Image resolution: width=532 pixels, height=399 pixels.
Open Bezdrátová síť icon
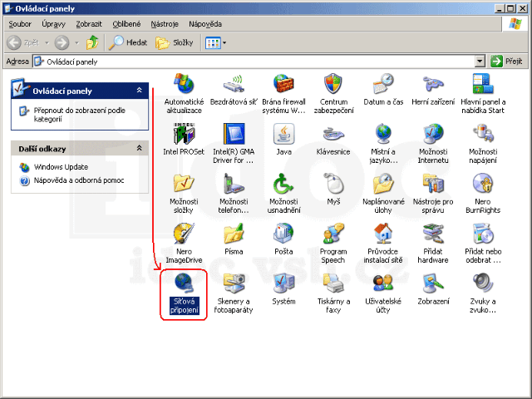click(x=234, y=84)
